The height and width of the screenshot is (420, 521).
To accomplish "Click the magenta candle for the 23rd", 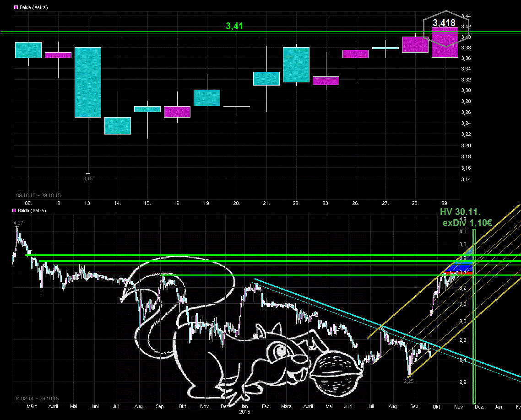I will [326, 81].
